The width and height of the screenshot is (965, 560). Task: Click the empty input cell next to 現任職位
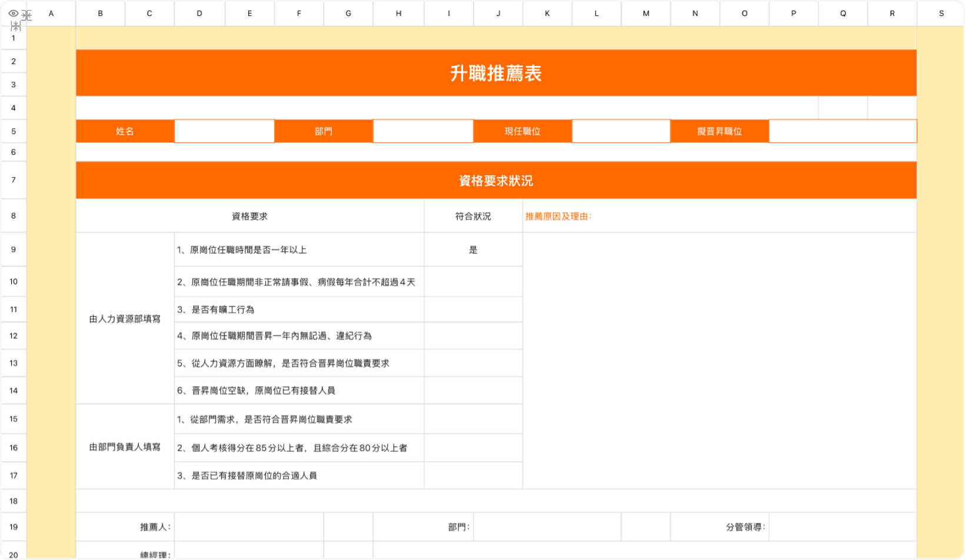[621, 131]
